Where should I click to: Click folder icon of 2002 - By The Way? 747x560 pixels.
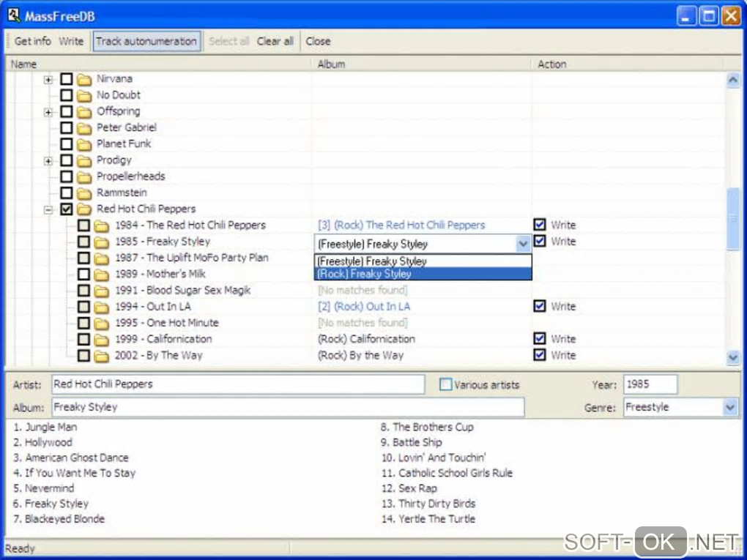click(101, 356)
